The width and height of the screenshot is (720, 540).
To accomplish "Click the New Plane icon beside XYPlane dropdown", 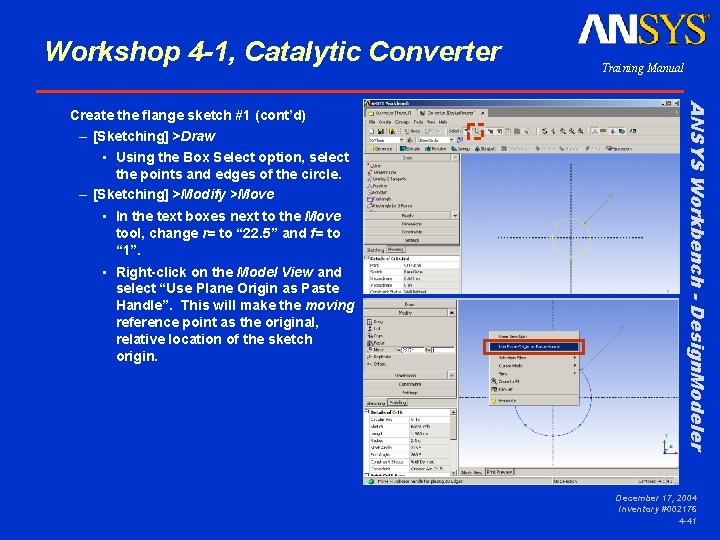I will coord(410,140).
